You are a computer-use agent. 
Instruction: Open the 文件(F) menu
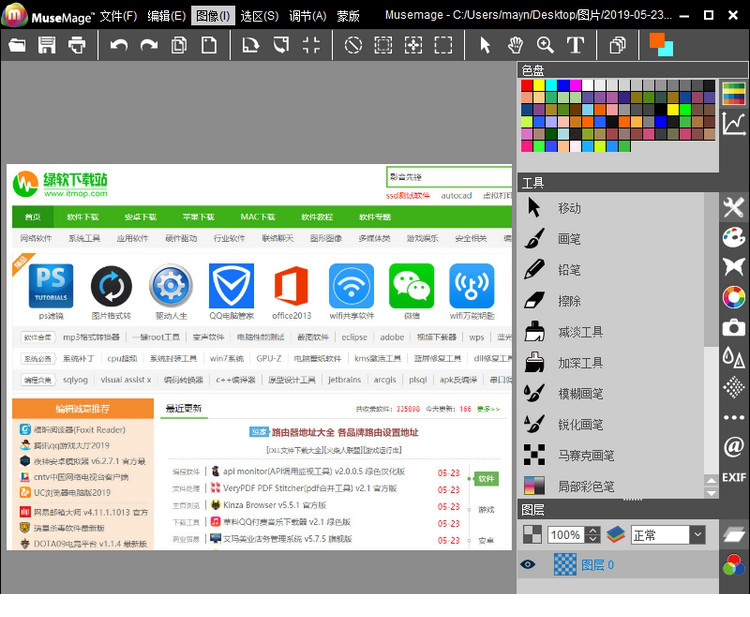tap(118, 16)
